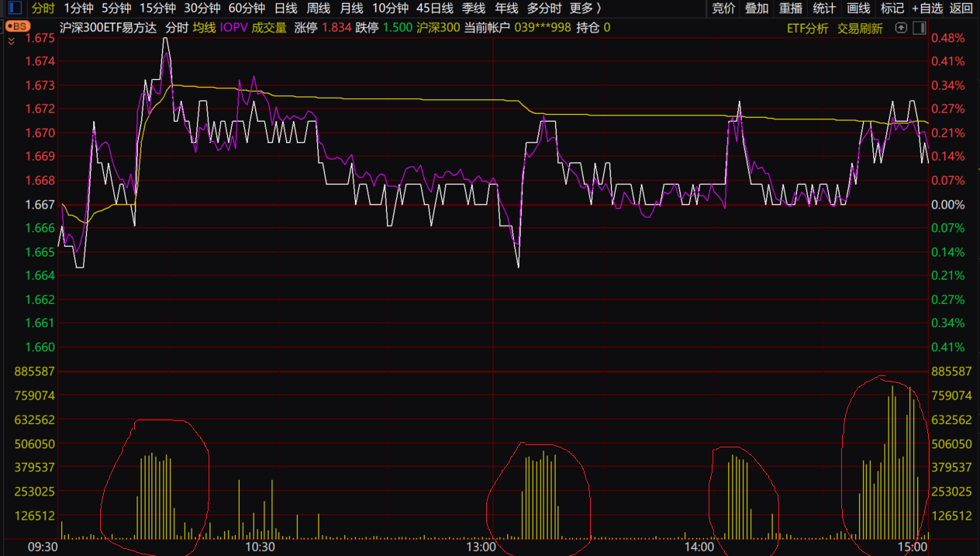Select the 5分钟 period tab
This screenshot has height=556, width=980.
click(x=116, y=9)
